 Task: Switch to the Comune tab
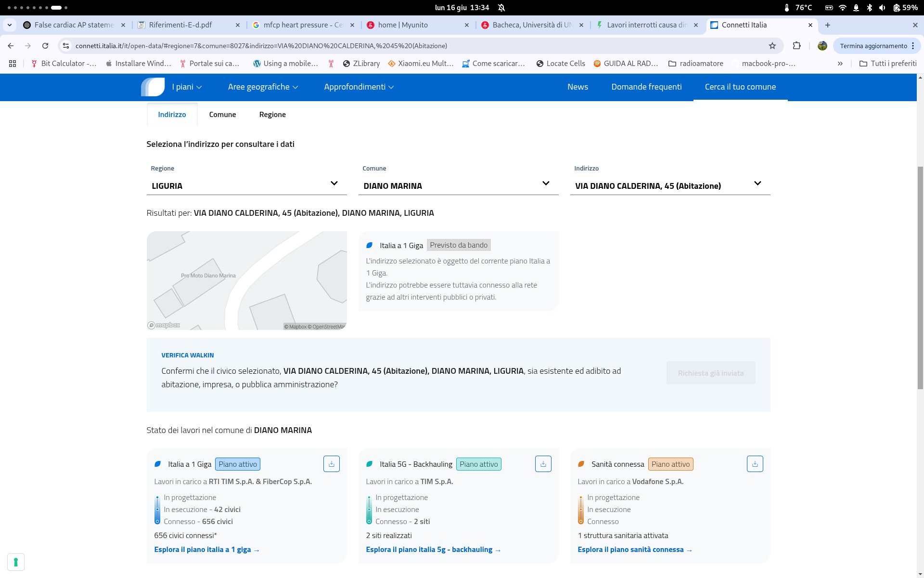pyautogui.click(x=222, y=115)
